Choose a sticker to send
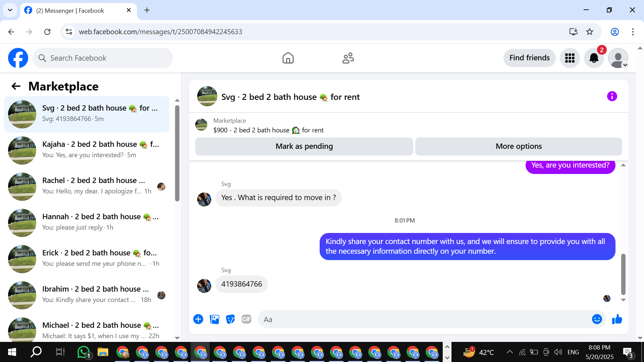Image resolution: width=644 pixels, height=362 pixels. click(230, 319)
